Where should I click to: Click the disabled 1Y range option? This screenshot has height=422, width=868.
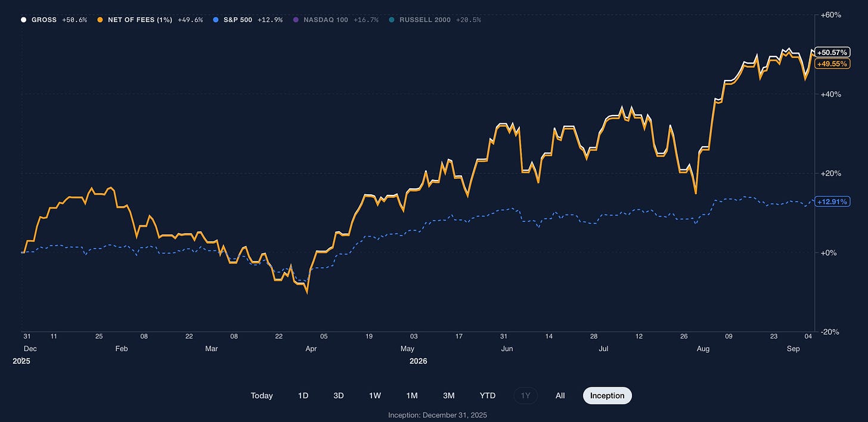(x=526, y=396)
